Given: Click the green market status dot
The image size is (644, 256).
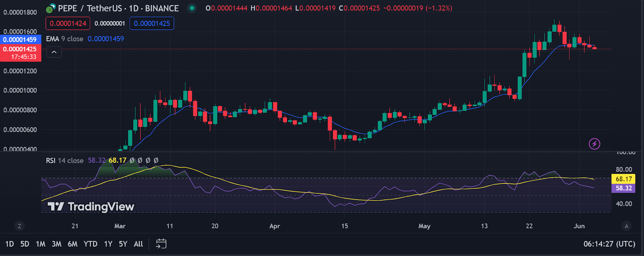Looking at the screenshot, I should click(x=192, y=8).
